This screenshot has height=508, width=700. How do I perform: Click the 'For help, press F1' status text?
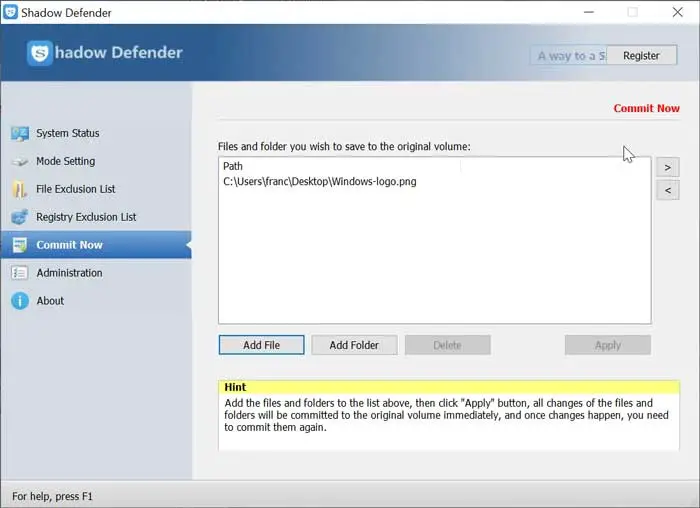click(x=52, y=496)
